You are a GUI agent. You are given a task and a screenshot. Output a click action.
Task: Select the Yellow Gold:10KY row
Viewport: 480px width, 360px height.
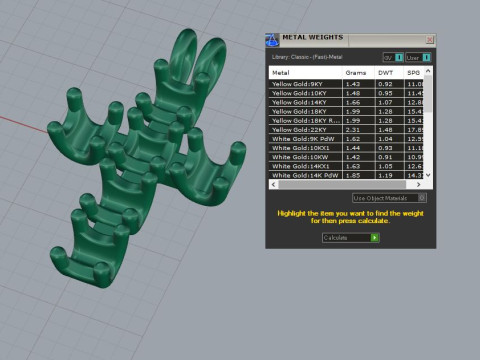(346, 93)
